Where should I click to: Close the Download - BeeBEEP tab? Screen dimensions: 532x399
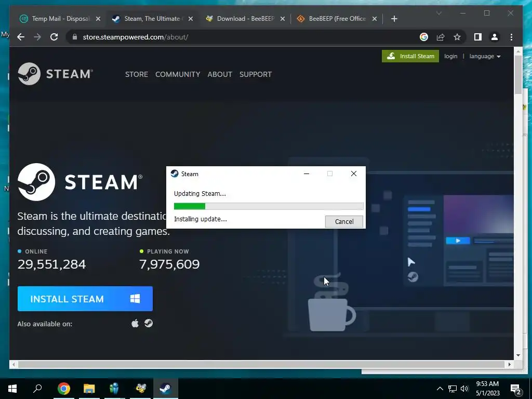tap(282, 19)
